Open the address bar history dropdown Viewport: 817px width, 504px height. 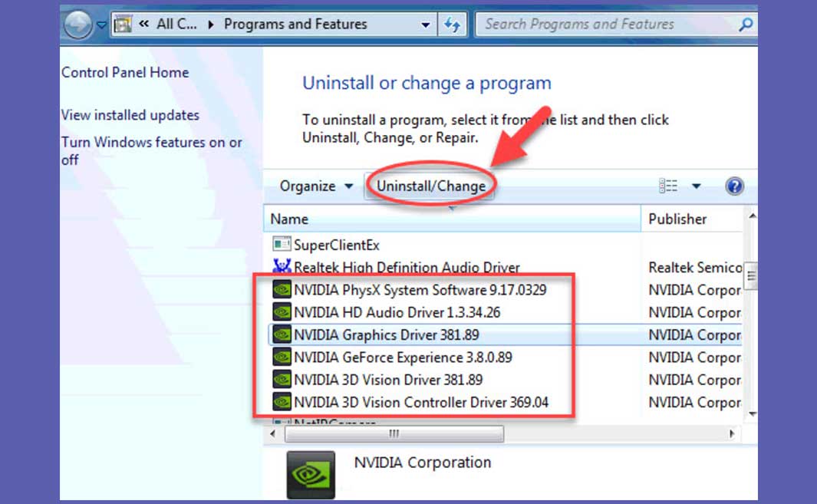point(426,24)
